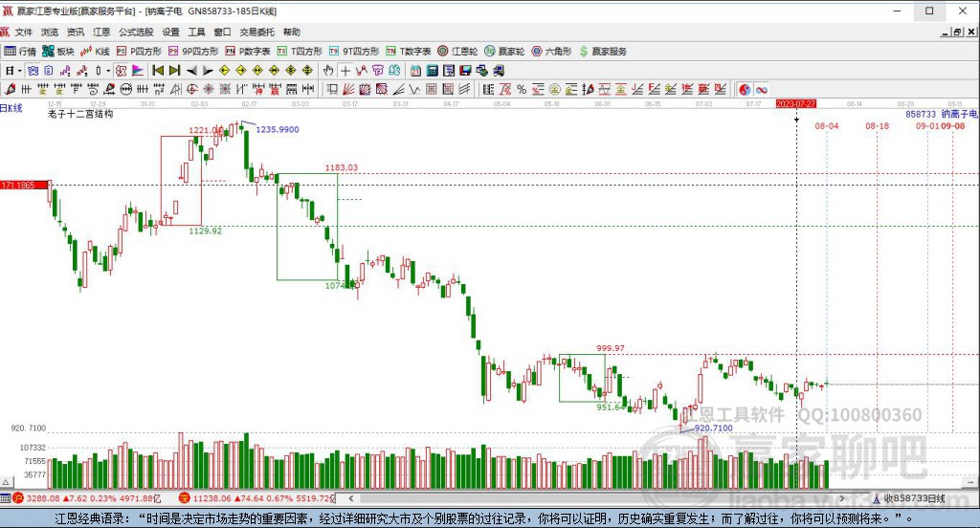Select the parallel trend lines tool
980x528 pixels.
(464, 89)
